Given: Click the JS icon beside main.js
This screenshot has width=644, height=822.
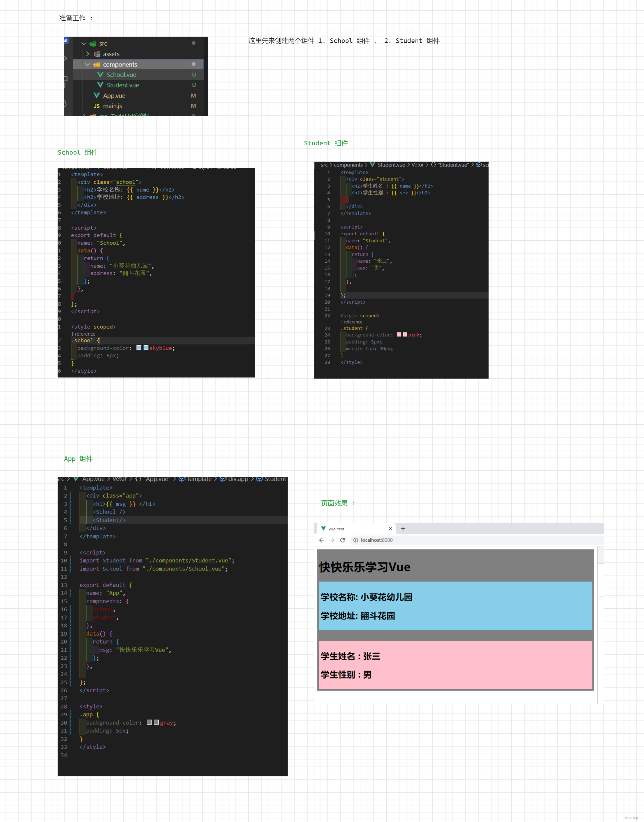Looking at the screenshot, I should point(97,106).
